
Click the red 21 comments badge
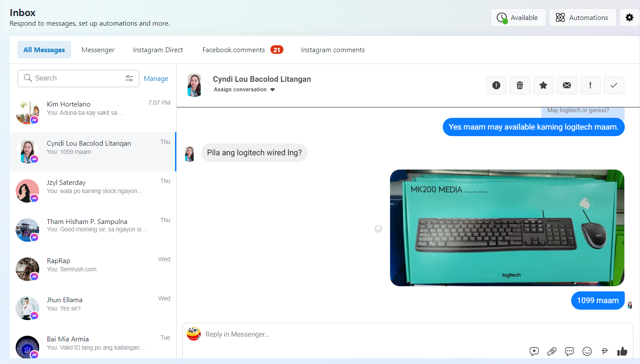pyautogui.click(x=277, y=50)
